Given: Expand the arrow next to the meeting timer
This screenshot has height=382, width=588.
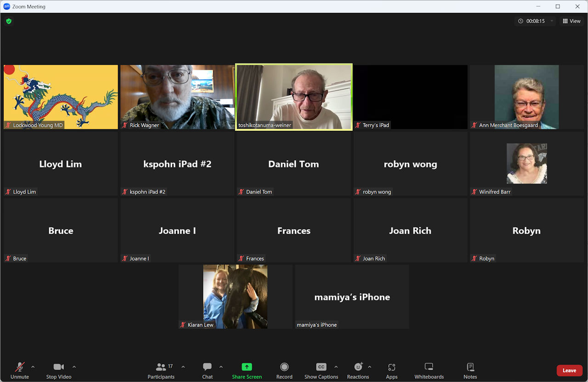Looking at the screenshot, I should [552, 21].
